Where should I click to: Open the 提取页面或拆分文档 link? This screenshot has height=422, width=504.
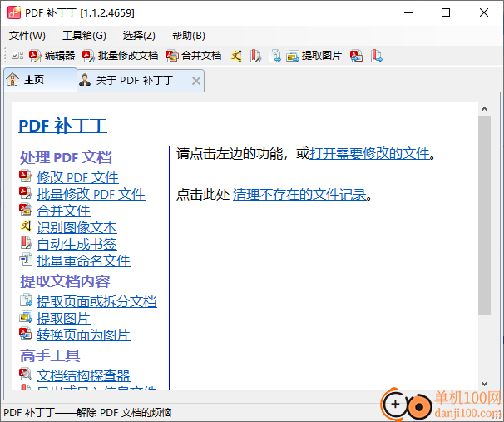tap(96, 301)
